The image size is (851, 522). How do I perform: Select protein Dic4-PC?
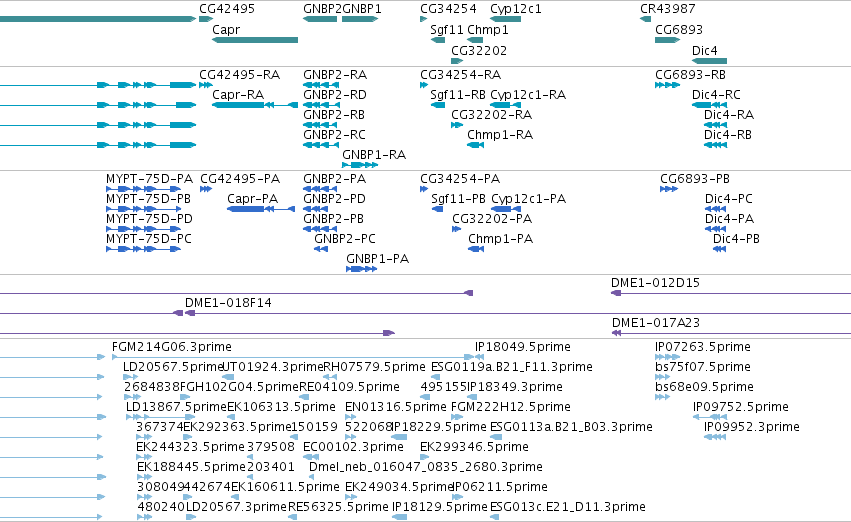[728, 199]
